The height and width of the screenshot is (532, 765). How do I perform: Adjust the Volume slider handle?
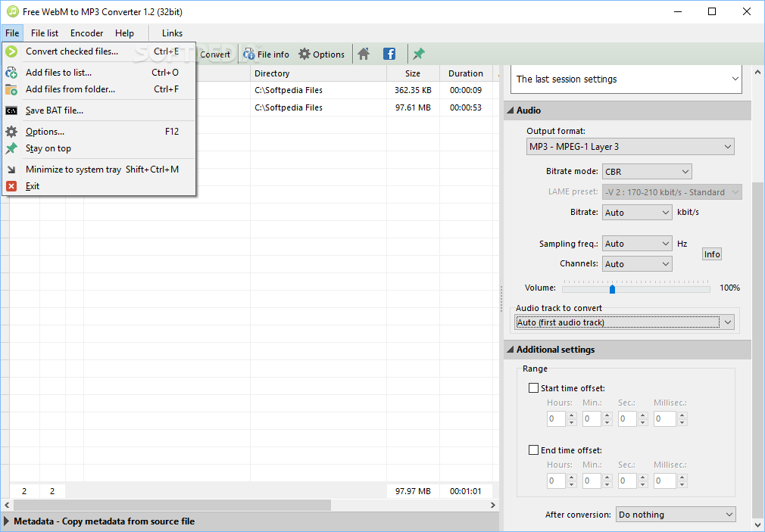612,289
